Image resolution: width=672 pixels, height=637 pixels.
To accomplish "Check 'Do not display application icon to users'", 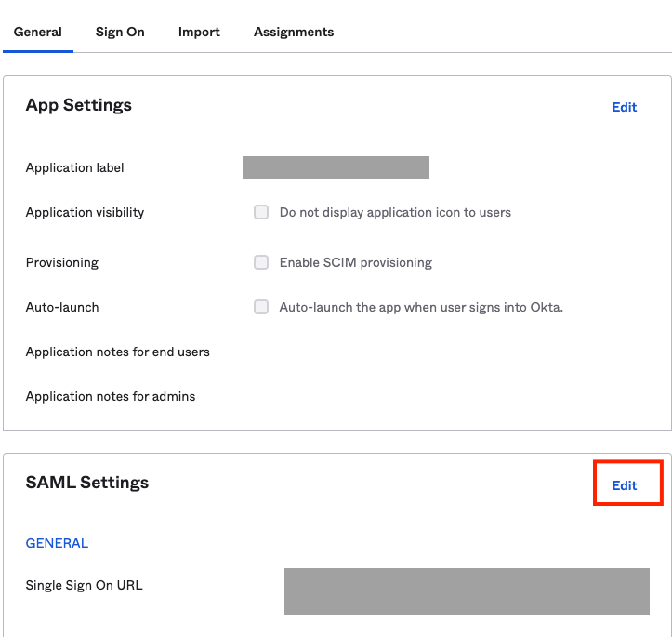I will click(261, 212).
